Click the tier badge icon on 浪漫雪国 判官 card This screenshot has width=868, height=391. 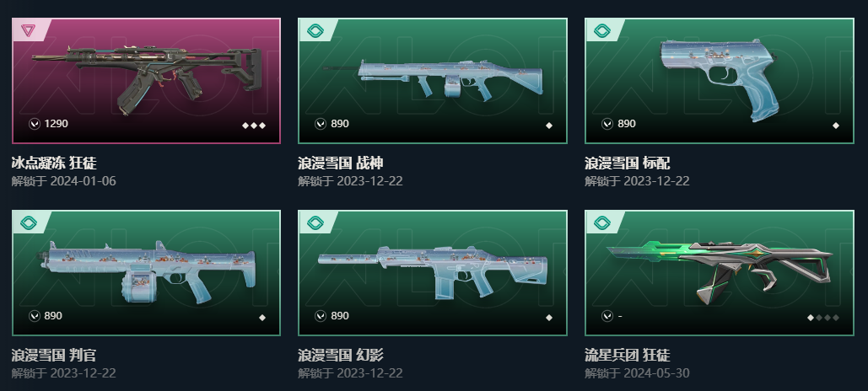point(28,222)
